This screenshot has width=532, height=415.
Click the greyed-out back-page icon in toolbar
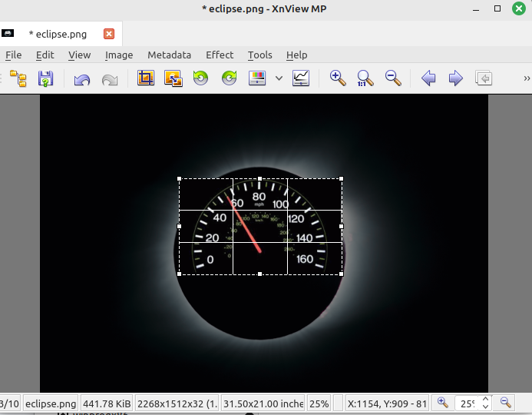[484, 78]
